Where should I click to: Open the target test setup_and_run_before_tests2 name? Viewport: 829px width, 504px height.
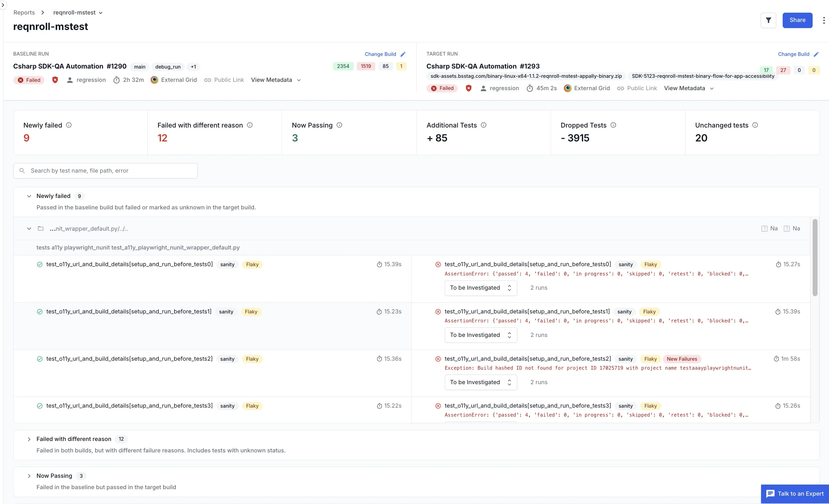(528, 359)
